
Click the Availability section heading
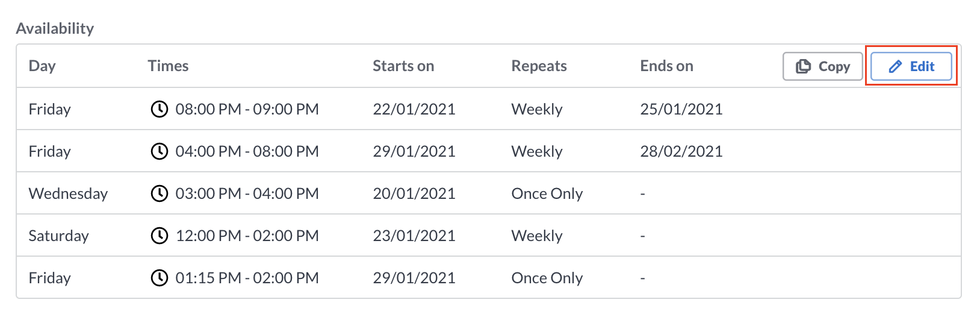coord(55,28)
